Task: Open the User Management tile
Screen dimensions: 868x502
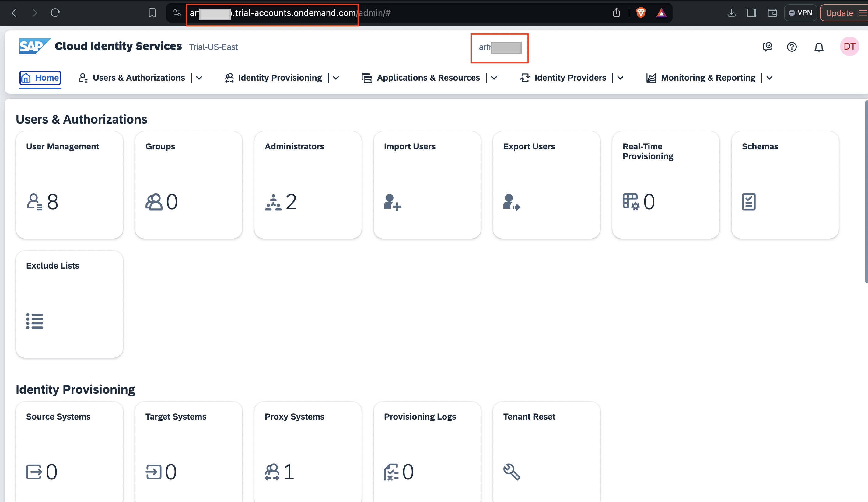Action: (x=69, y=185)
